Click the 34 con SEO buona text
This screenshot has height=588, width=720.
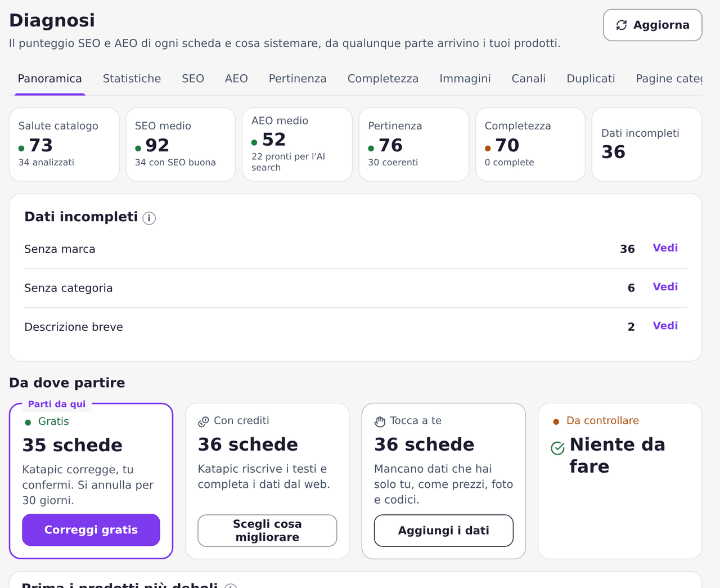(x=175, y=163)
